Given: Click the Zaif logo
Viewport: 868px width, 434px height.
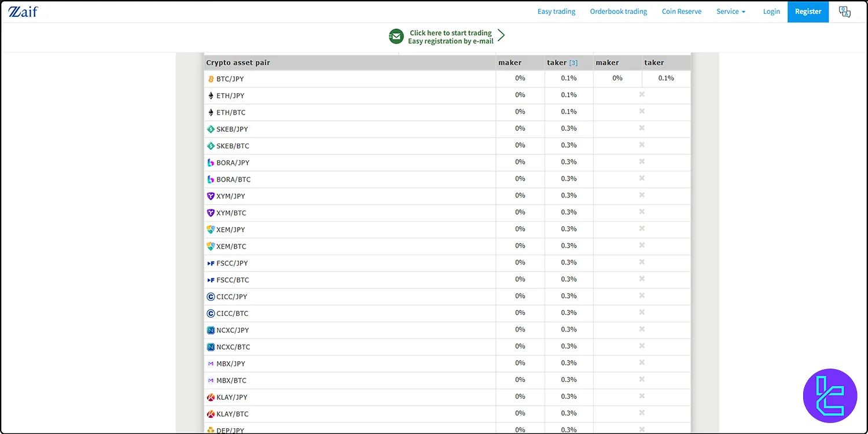Looking at the screenshot, I should click(23, 11).
